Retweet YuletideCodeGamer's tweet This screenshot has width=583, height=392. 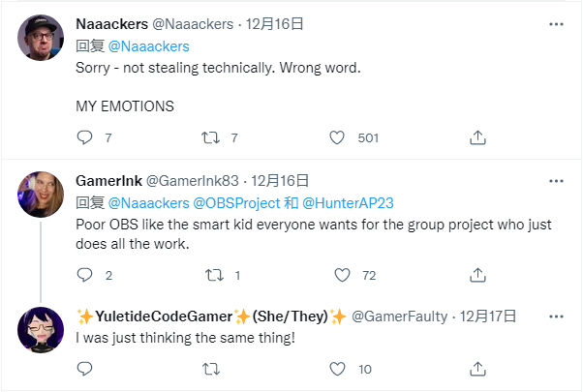pos(210,368)
